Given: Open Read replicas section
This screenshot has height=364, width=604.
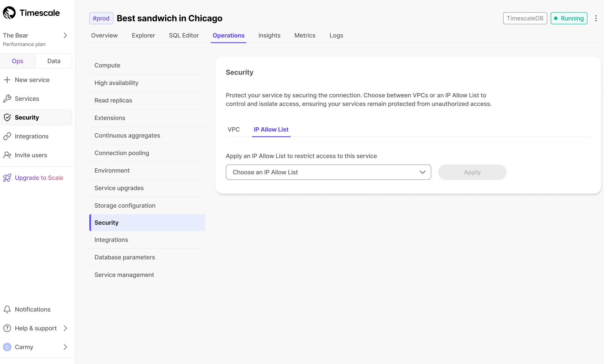Looking at the screenshot, I should click(x=147, y=100).
